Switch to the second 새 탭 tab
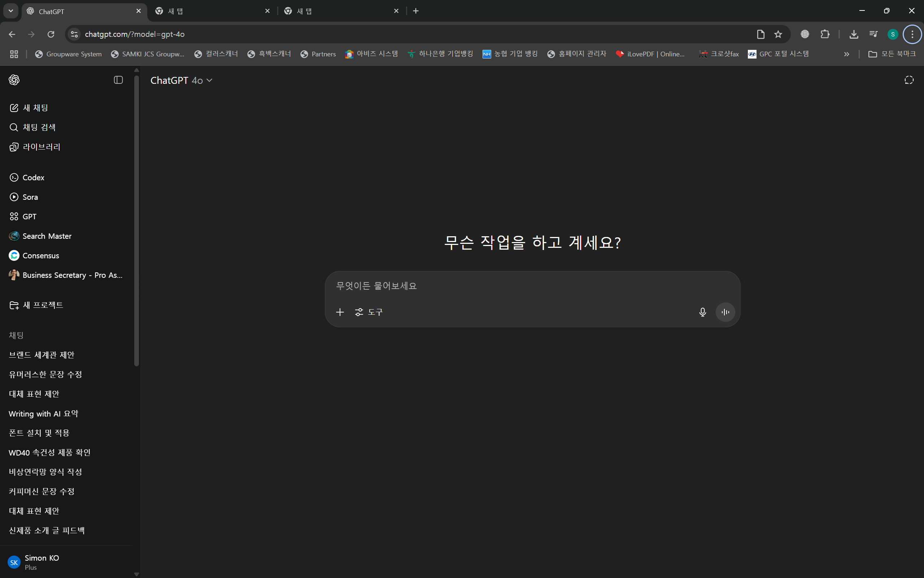Image resolution: width=924 pixels, height=578 pixels. pos(213,11)
